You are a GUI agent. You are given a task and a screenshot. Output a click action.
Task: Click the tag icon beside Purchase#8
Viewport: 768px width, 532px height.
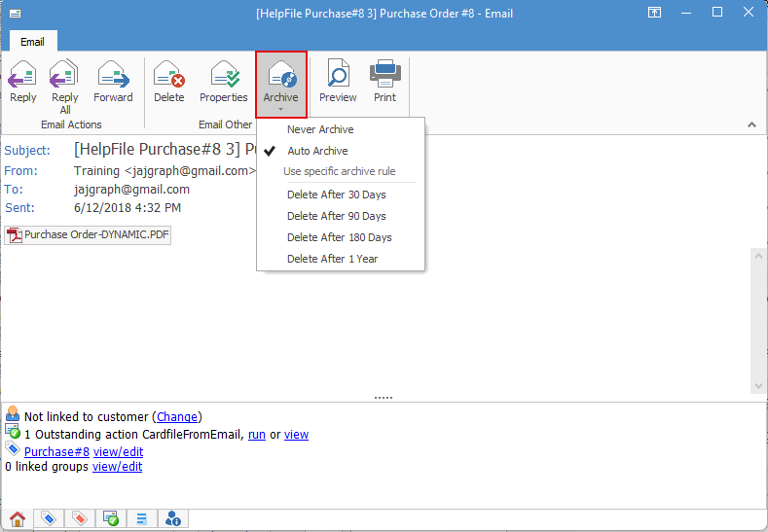[13, 448]
